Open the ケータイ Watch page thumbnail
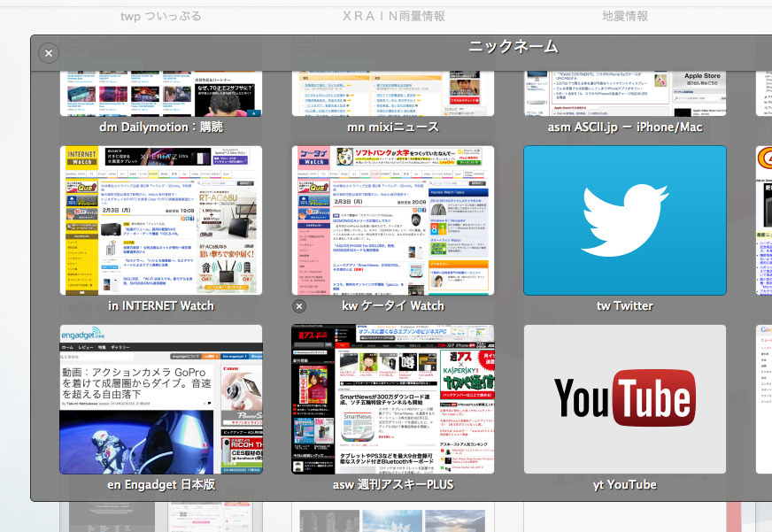The width and height of the screenshot is (772, 532). click(x=393, y=220)
